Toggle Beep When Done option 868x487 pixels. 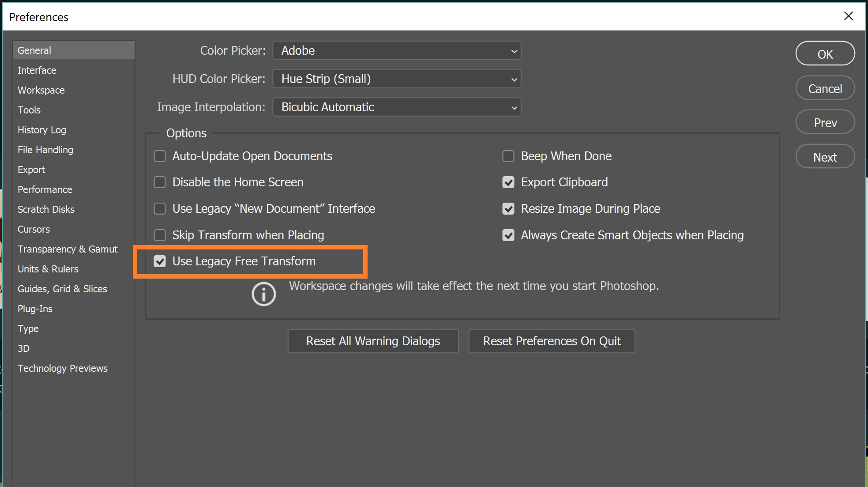point(508,156)
